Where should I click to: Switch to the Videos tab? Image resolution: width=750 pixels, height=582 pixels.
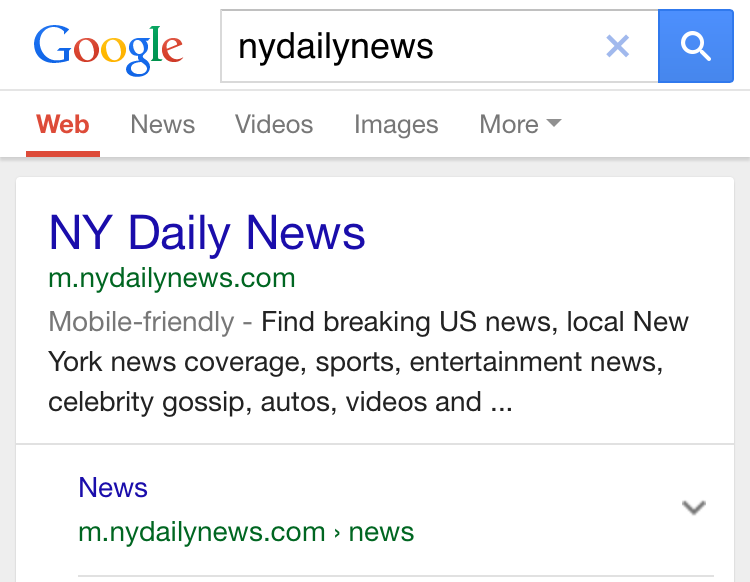274,124
